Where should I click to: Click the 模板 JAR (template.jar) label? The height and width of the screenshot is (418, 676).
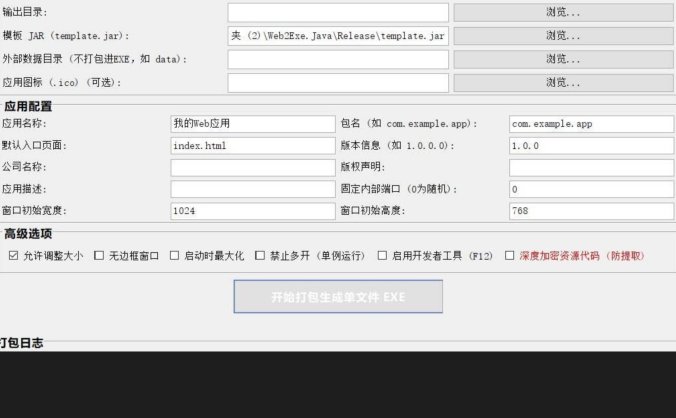coord(66,35)
